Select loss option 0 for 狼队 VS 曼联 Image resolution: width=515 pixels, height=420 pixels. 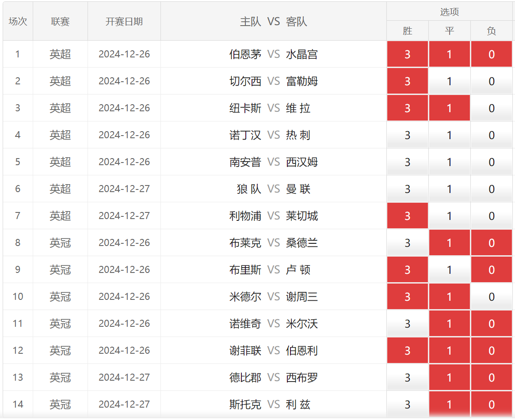tap(492, 189)
